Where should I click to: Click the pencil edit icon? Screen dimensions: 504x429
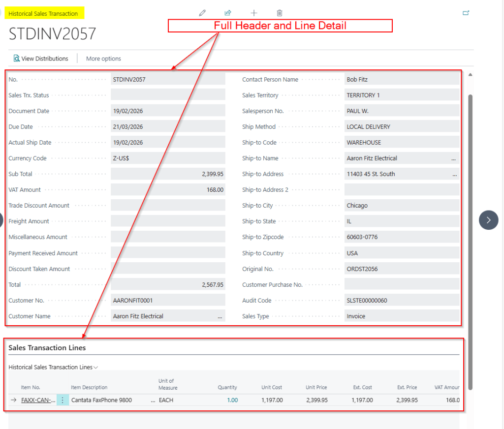pyautogui.click(x=202, y=13)
